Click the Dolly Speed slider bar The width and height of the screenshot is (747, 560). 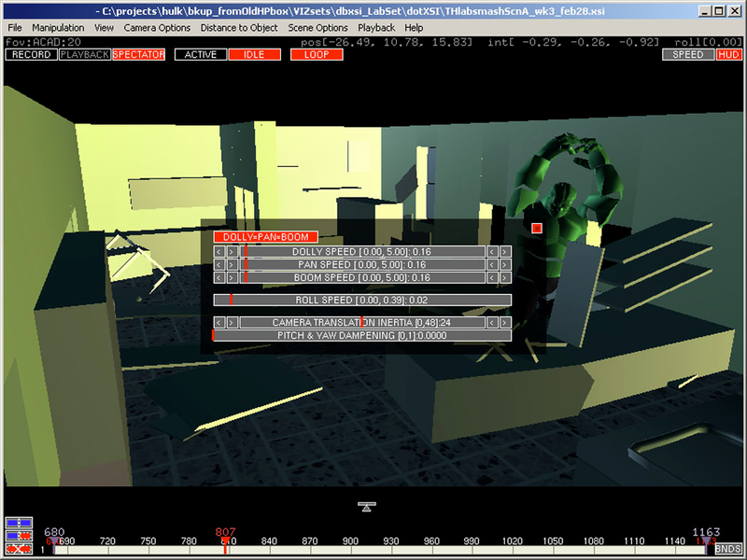[x=362, y=251]
